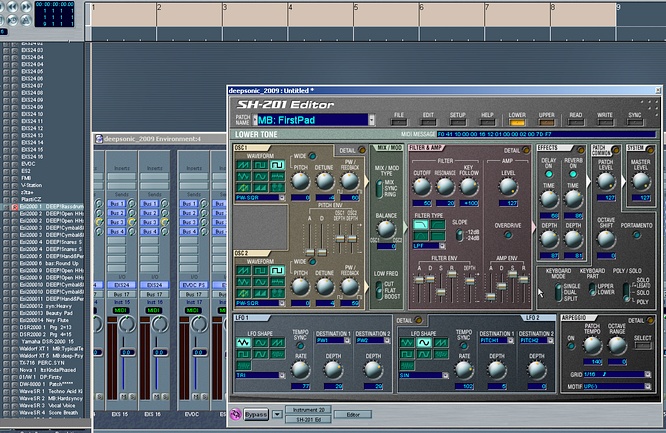This screenshot has width=666, height=433.
Task: Click the BALANCE knob in MIX/MOD
Action: pyautogui.click(x=386, y=230)
